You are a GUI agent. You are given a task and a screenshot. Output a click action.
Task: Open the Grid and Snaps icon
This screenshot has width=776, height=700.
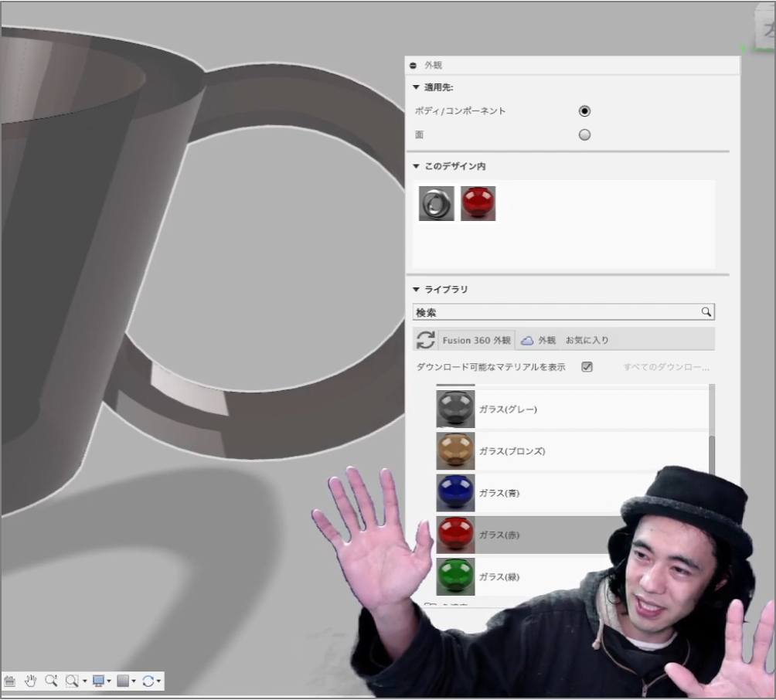123,681
